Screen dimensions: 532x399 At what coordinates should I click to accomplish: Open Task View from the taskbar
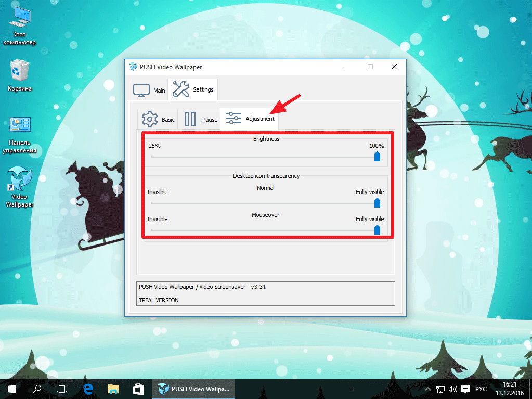(62, 389)
